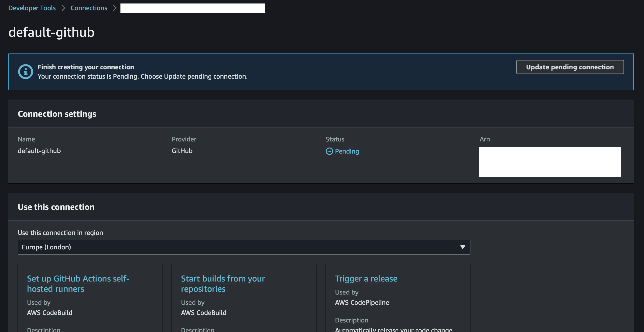Click the default-github page heading
Screen dimensions: 644x332
[x=51, y=32]
